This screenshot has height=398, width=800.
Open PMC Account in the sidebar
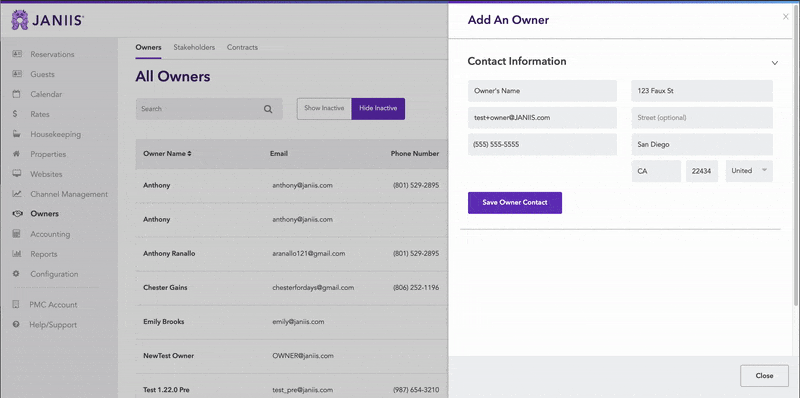53,305
